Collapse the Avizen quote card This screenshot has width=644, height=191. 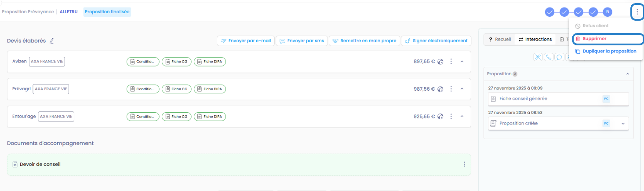point(462,62)
